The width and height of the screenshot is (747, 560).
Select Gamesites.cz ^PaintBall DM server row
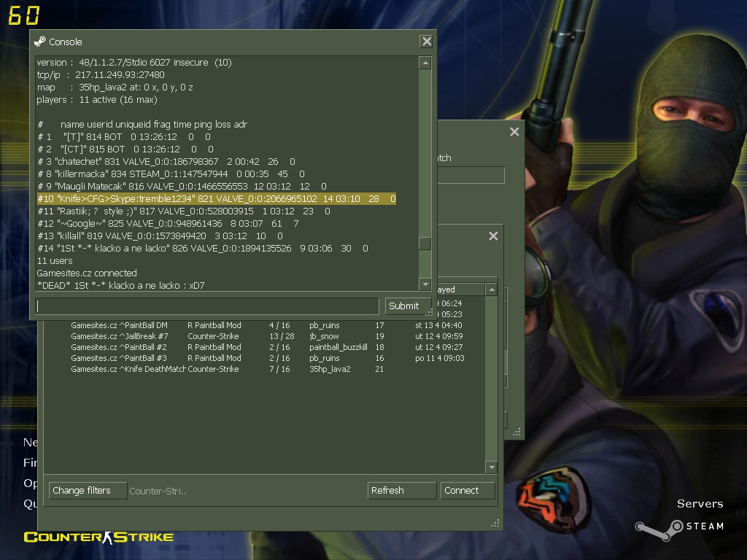coord(264,325)
